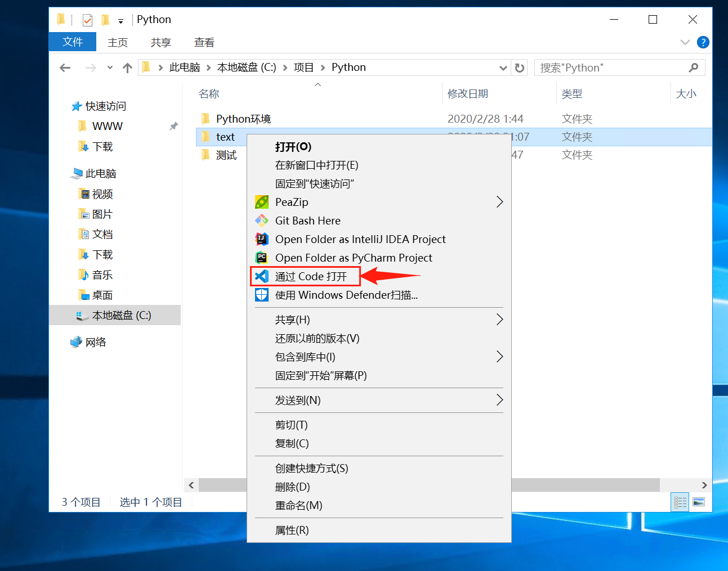Open the PeaZip archive menu
This screenshot has width=728, height=571.
292,202
